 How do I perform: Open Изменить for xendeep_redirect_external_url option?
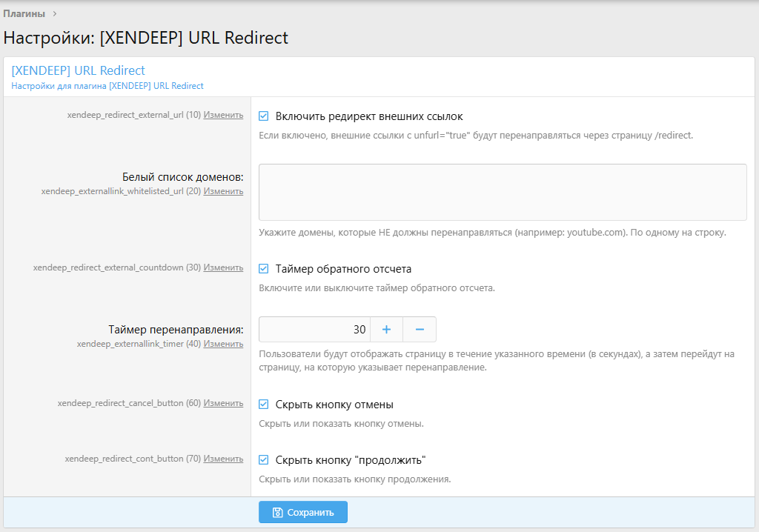coord(223,115)
